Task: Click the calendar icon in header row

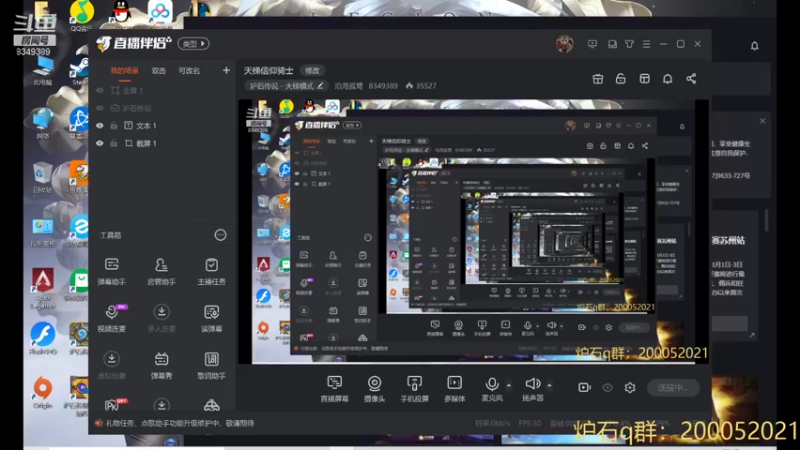Action: click(597, 79)
